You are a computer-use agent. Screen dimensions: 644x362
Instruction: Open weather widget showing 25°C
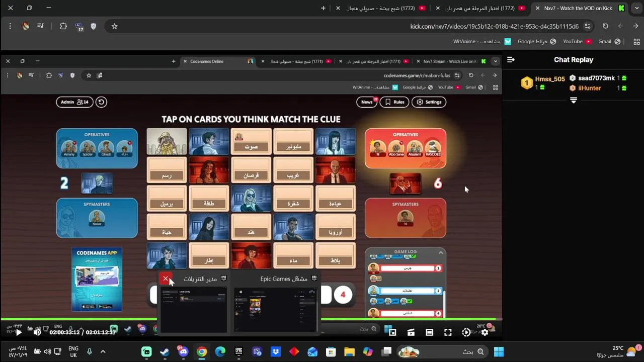coord(619,351)
